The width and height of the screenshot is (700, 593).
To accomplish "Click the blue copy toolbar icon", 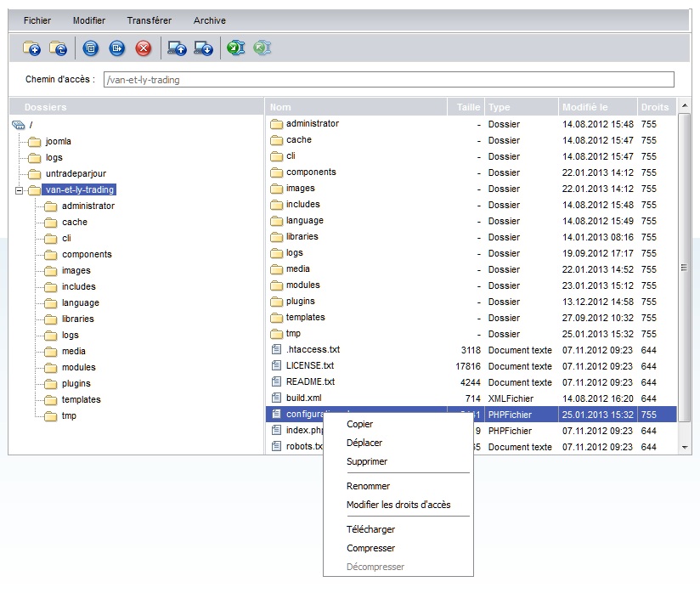I will click(x=92, y=48).
